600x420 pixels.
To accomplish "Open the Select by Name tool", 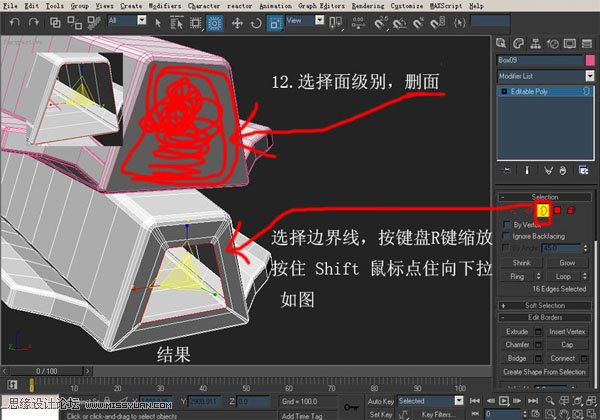I will tap(176, 23).
